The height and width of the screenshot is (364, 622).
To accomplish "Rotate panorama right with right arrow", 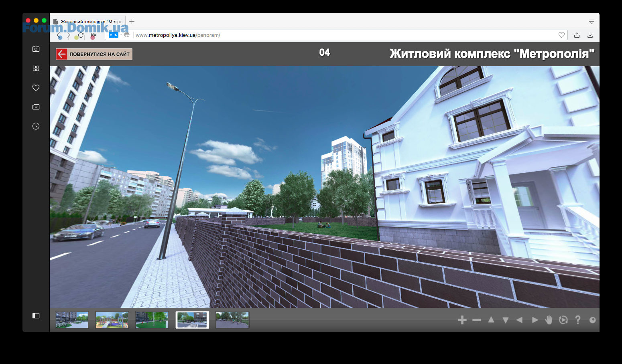I will (535, 320).
